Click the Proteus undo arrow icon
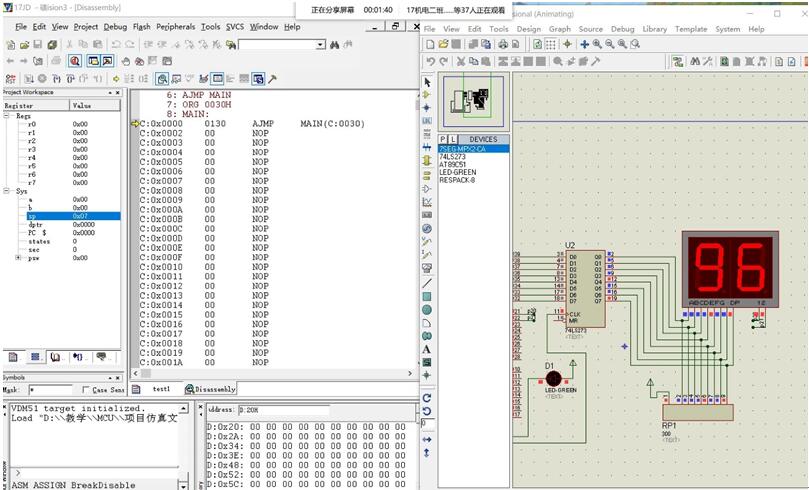Viewport: 809px width, 490px height. [x=431, y=62]
